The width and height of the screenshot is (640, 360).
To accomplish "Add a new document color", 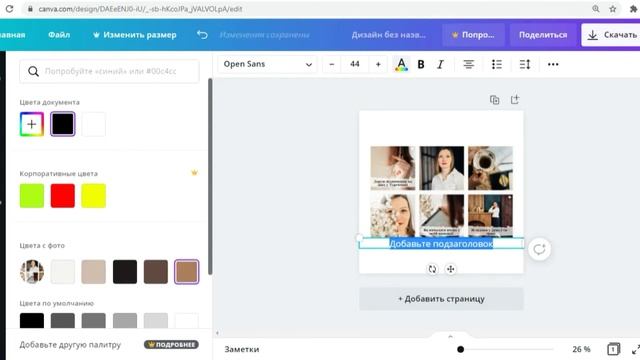I will point(32,124).
